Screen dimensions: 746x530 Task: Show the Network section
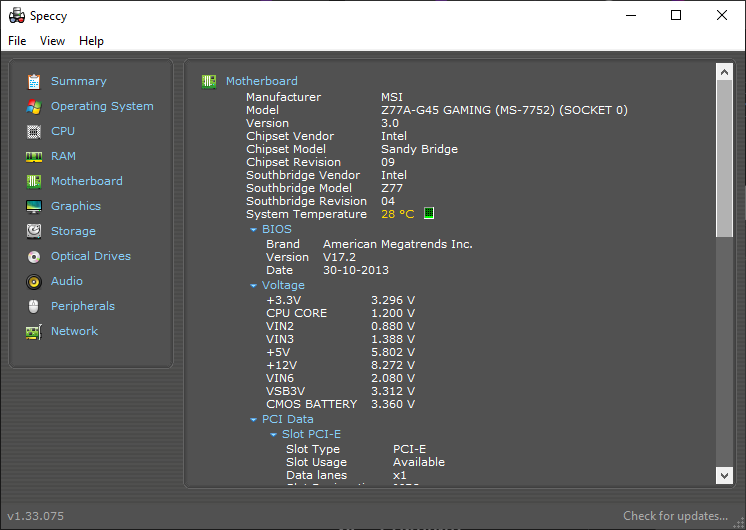tap(75, 331)
